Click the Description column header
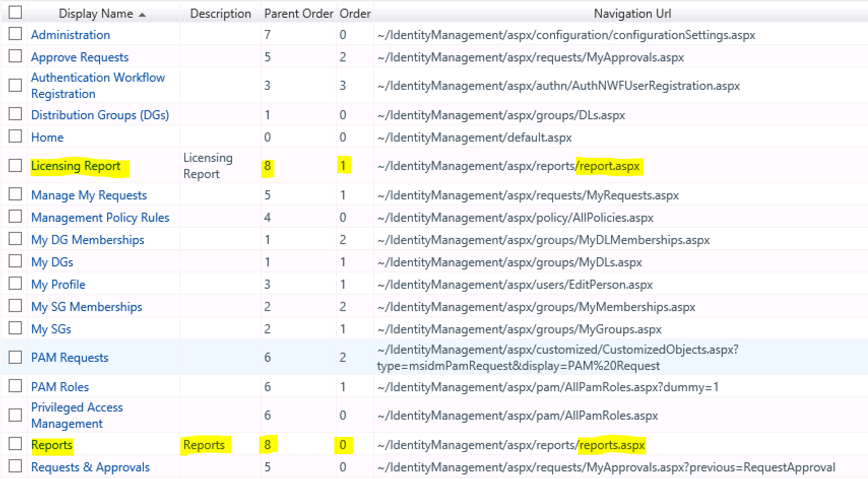 (220, 14)
